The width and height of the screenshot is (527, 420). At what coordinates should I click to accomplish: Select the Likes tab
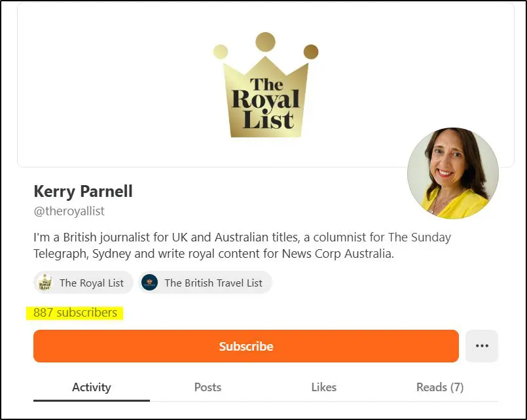(323, 387)
